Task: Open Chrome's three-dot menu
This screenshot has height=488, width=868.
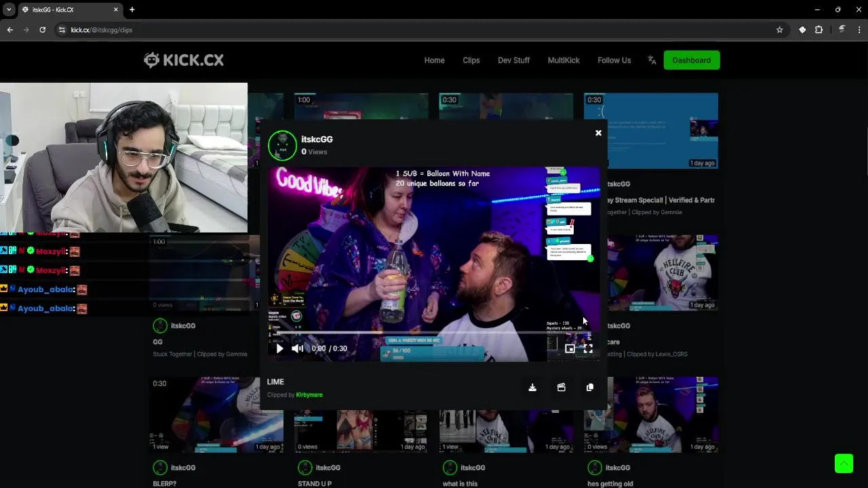Action: pyautogui.click(x=859, y=30)
